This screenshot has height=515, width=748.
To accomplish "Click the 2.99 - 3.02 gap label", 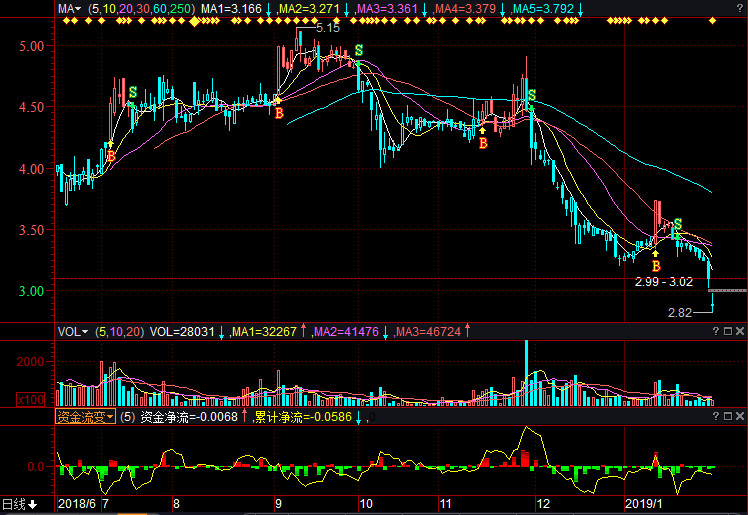I will (663, 283).
